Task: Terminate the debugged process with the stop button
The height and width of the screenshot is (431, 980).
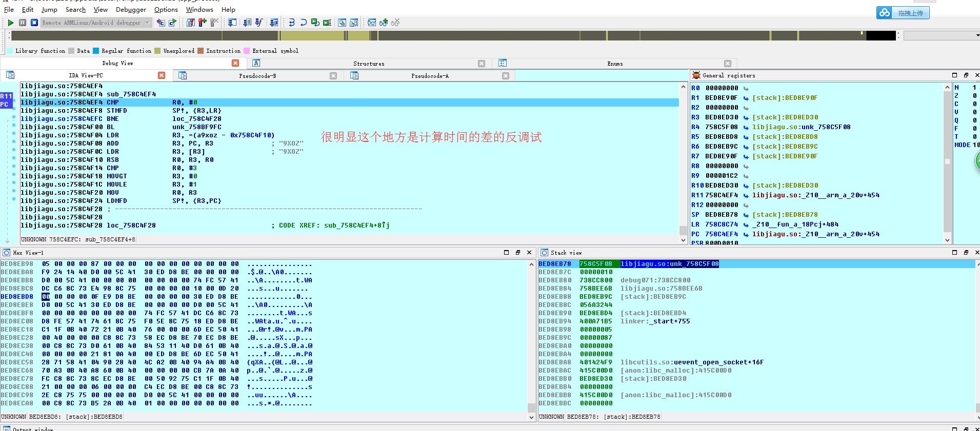Action: 34,23
